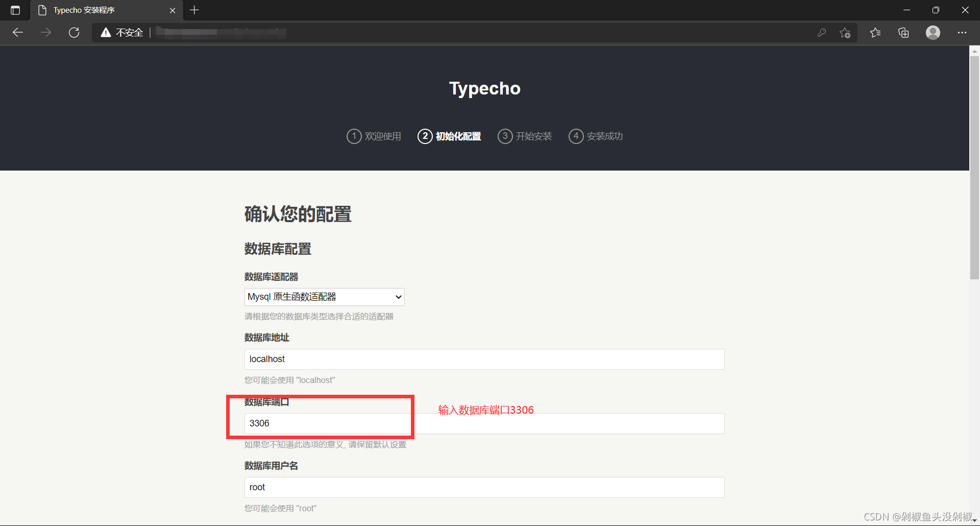The width and height of the screenshot is (980, 526).
Task: Click step 2 初始化配置
Action: [x=449, y=136]
